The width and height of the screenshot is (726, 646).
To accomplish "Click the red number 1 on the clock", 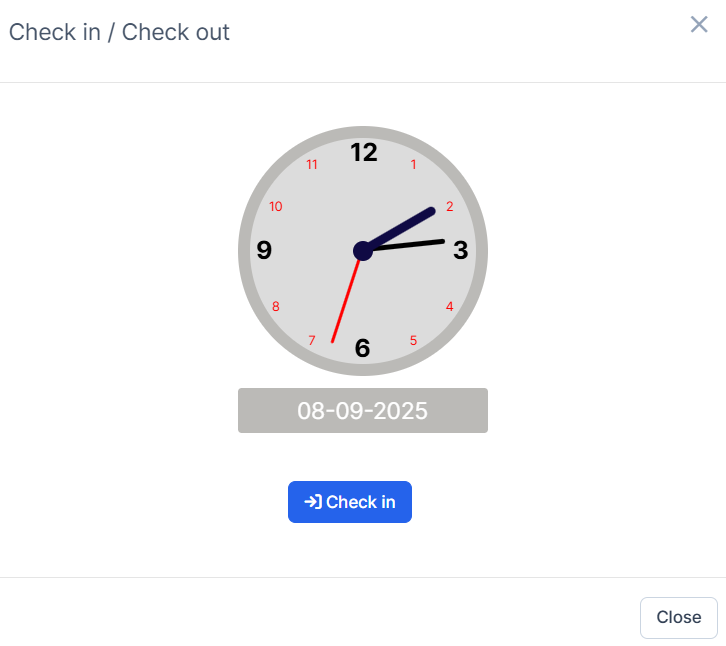I will (414, 165).
